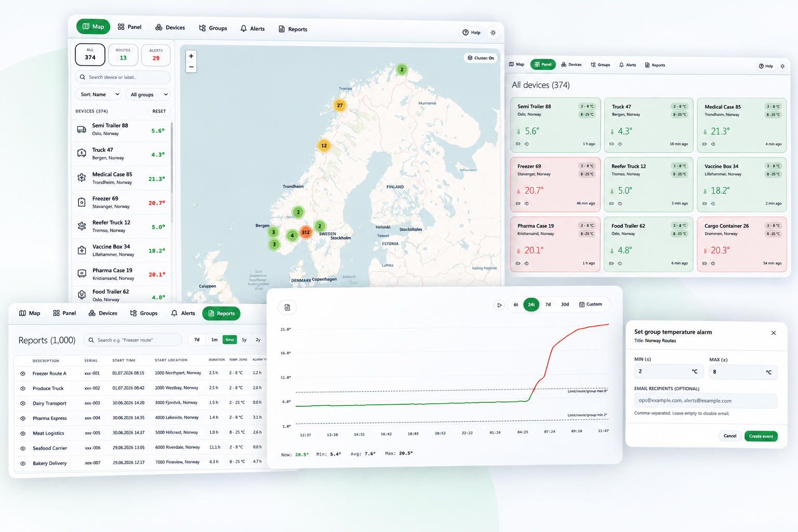The image size is (798, 532).
Task: Open the Reports tab in Map window
Action: coord(293,29)
